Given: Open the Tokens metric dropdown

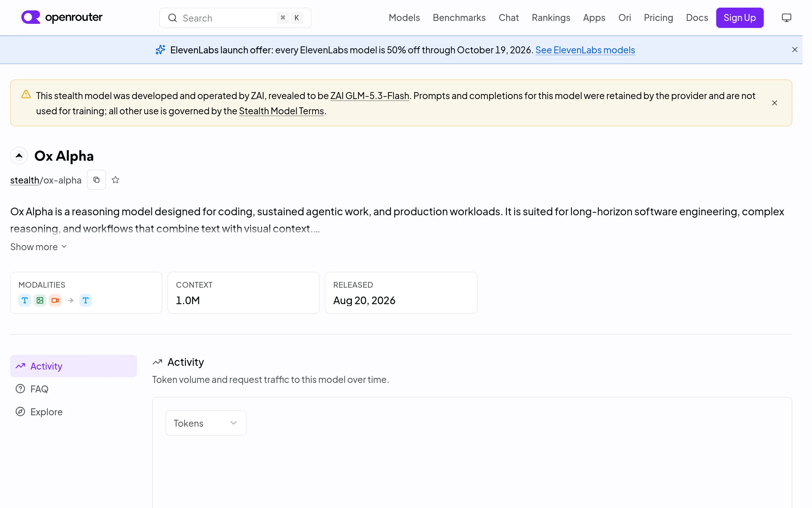Looking at the screenshot, I should (206, 423).
